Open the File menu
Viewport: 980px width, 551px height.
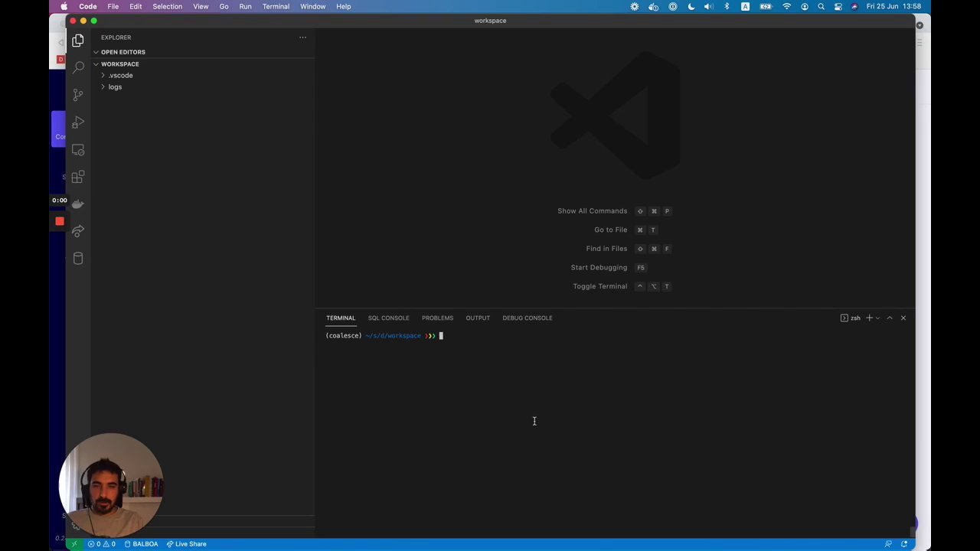coord(113,7)
